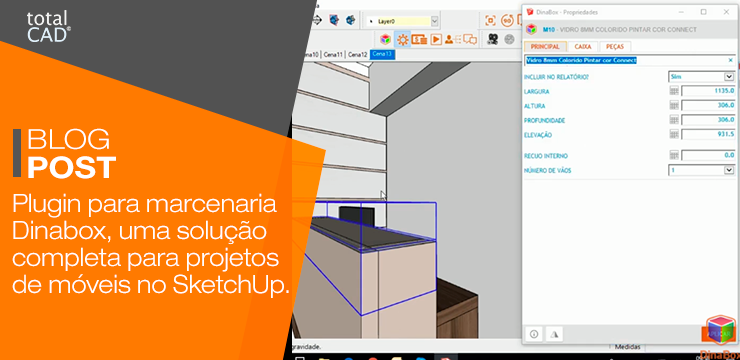740x360 pixels.
Task: Select the orange gear settings icon
Action: click(403, 39)
